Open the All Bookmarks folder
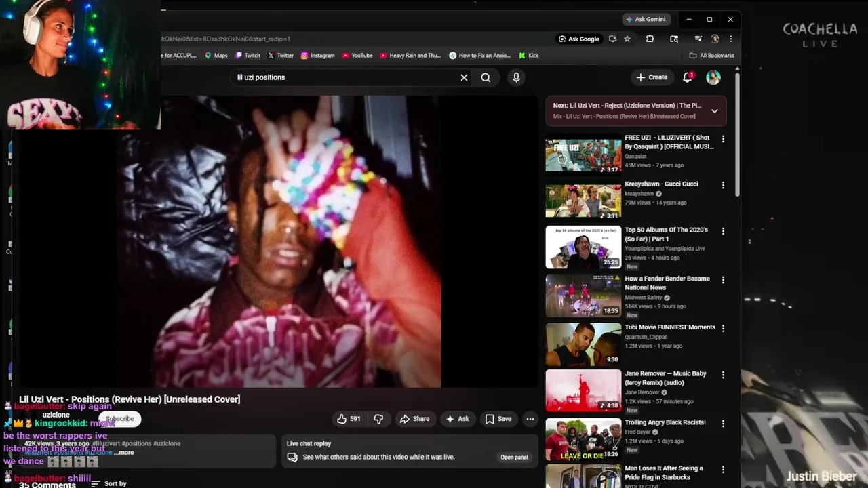 (711, 56)
